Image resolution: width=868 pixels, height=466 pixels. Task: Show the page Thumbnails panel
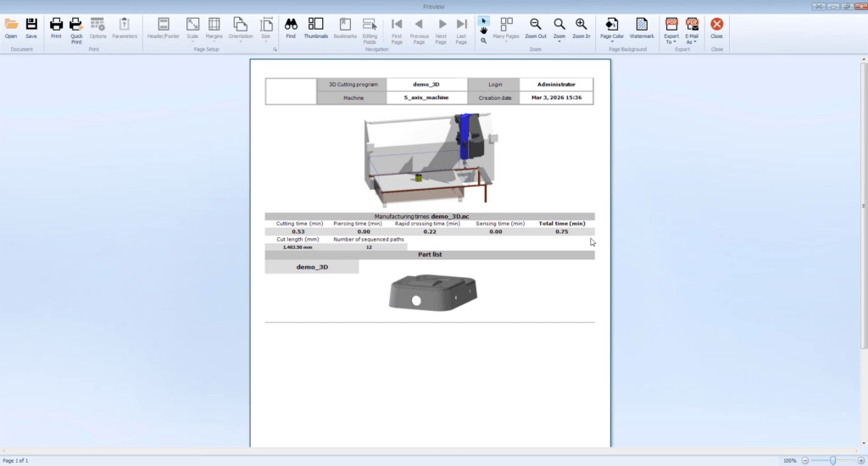[316, 25]
